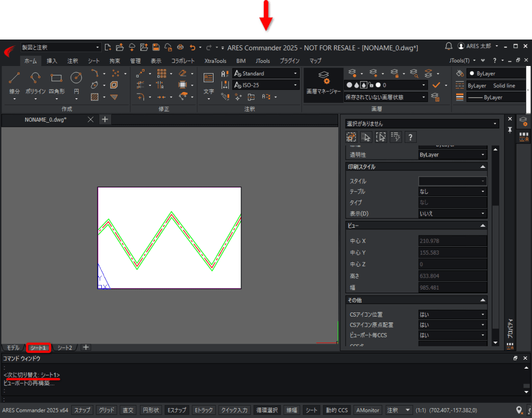Viewport: 532px width, 418px height.
Task: Click the 中心 X value field
Action: point(453,241)
